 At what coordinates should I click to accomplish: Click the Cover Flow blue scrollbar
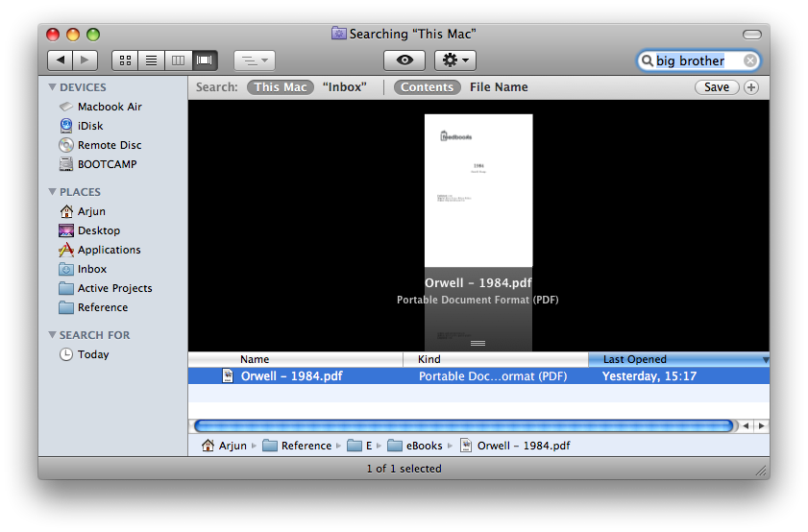[x=463, y=426]
